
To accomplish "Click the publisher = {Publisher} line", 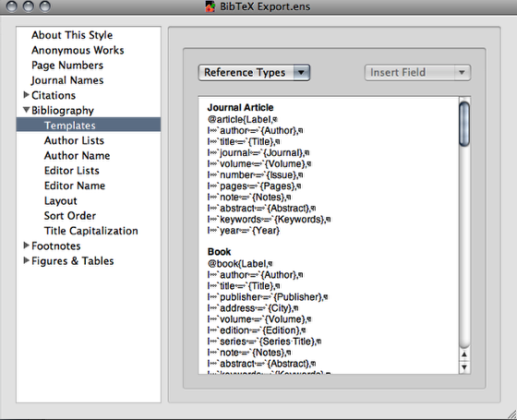I will [268, 297].
